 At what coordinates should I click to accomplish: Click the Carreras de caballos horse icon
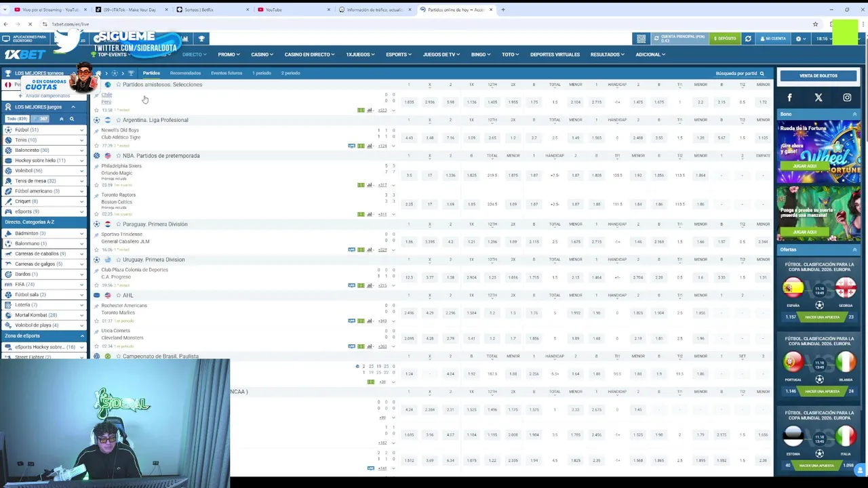(8, 253)
